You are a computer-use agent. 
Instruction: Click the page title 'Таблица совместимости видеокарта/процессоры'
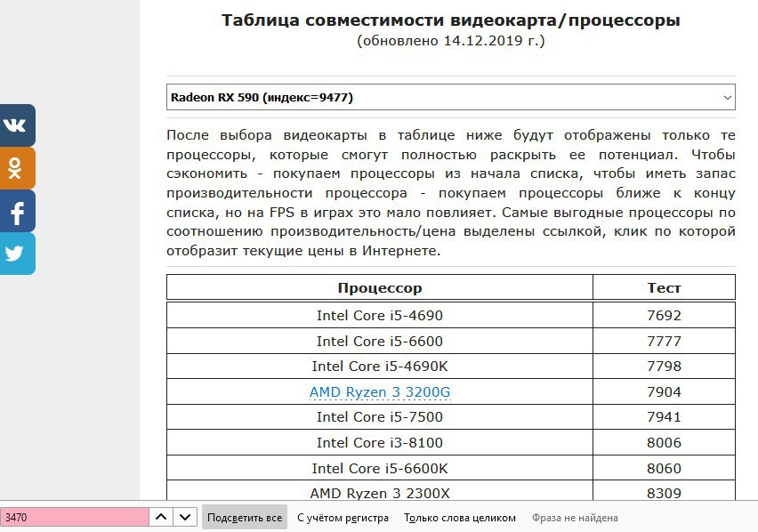tap(450, 20)
